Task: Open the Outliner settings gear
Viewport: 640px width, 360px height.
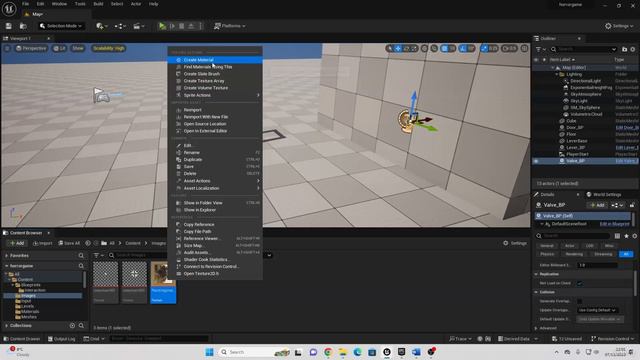Action: coord(633,49)
